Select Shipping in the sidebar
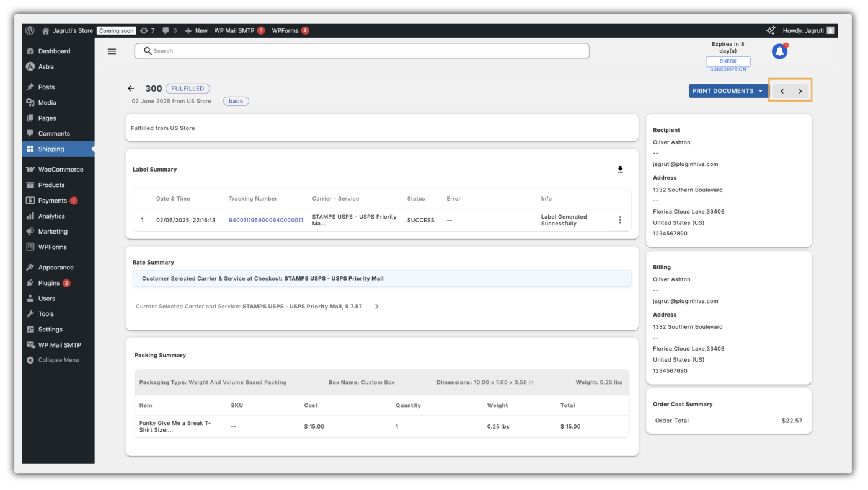Screen dimensions: 868x490 tap(58, 149)
